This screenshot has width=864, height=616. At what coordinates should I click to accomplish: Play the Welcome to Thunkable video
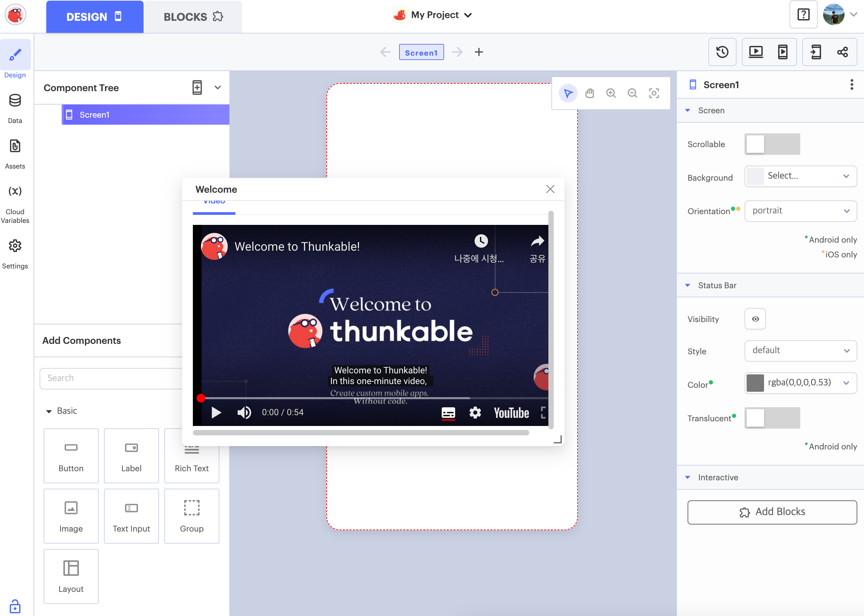click(216, 412)
